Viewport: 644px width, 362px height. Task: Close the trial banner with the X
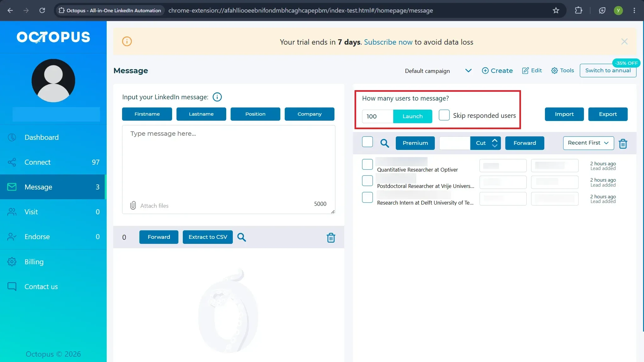624,42
